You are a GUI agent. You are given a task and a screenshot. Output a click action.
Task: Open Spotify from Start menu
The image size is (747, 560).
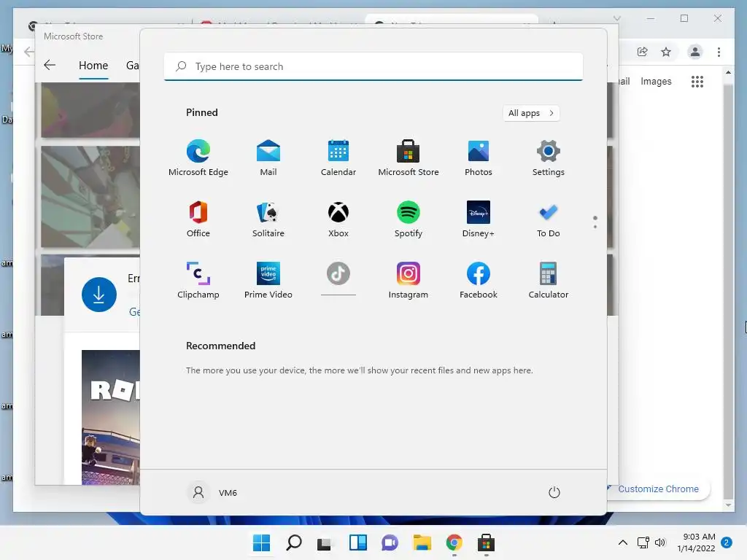click(x=409, y=219)
